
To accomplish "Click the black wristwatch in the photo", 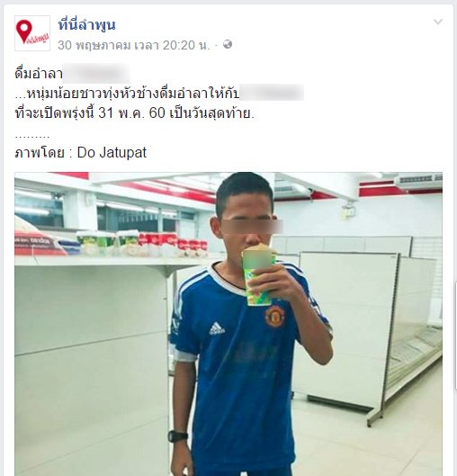I will pyautogui.click(x=177, y=436).
